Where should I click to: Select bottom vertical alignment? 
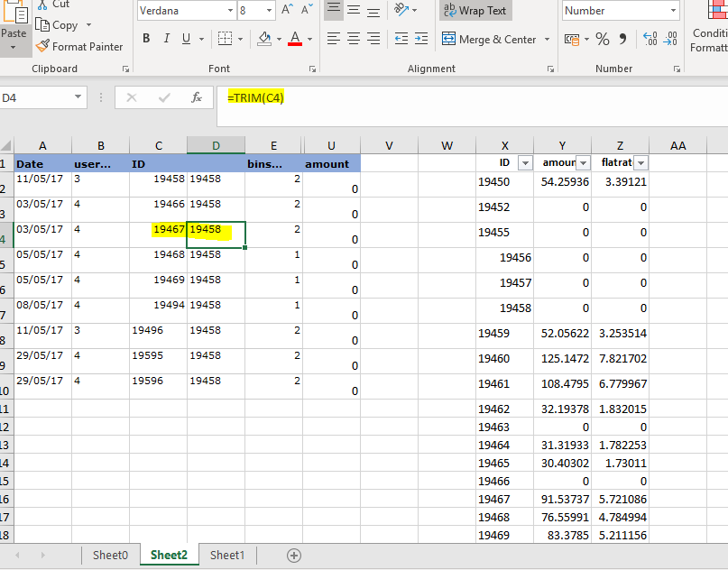click(373, 10)
